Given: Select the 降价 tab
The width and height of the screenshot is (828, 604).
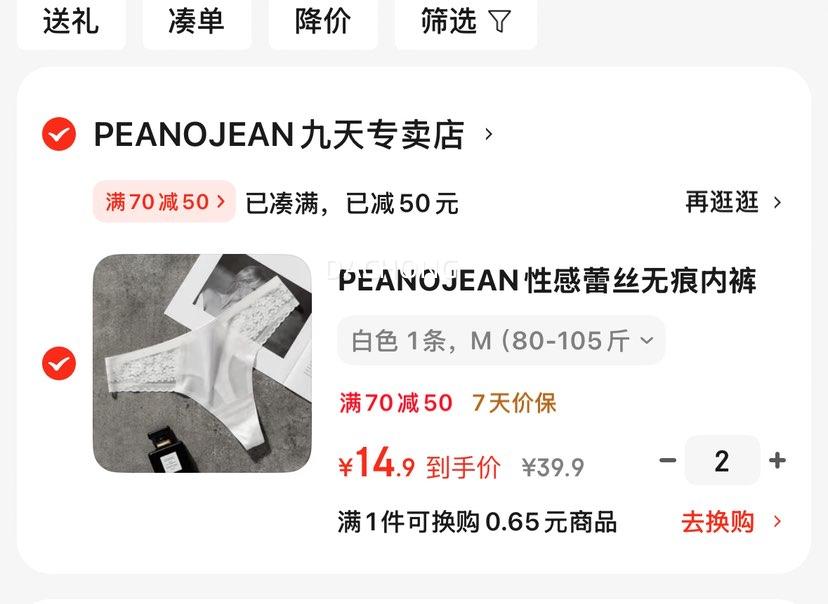Looking at the screenshot, I should point(323,22).
